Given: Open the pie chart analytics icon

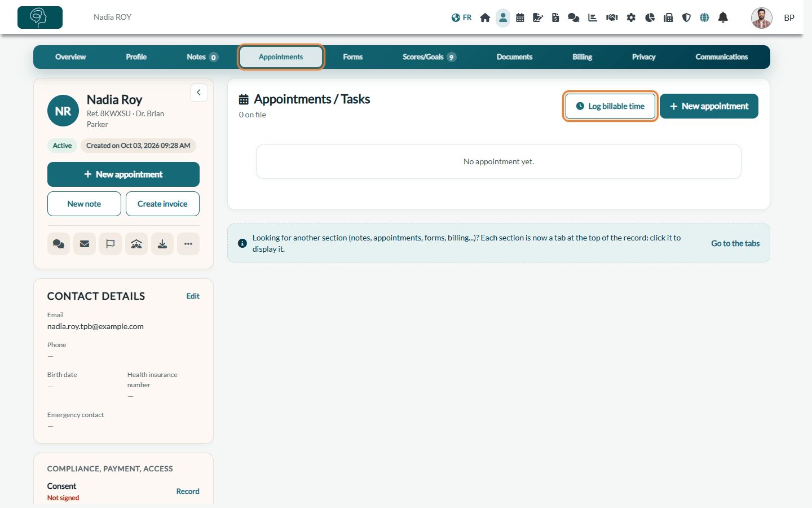Looking at the screenshot, I should coord(650,17).
